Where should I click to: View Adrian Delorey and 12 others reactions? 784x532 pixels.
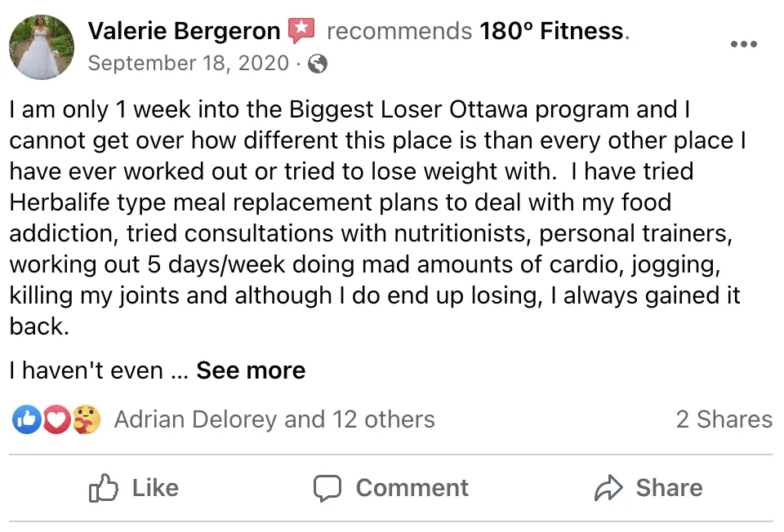click(x=274, y=419)
